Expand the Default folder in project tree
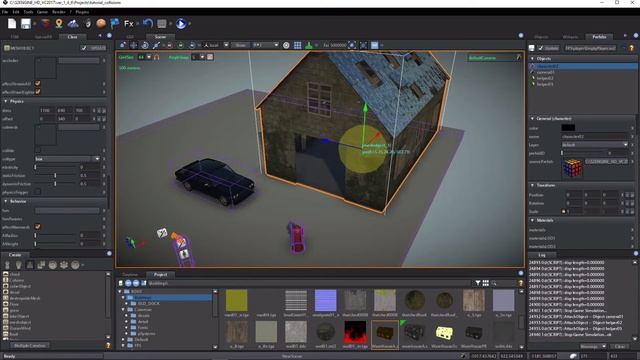 point(123,340)
